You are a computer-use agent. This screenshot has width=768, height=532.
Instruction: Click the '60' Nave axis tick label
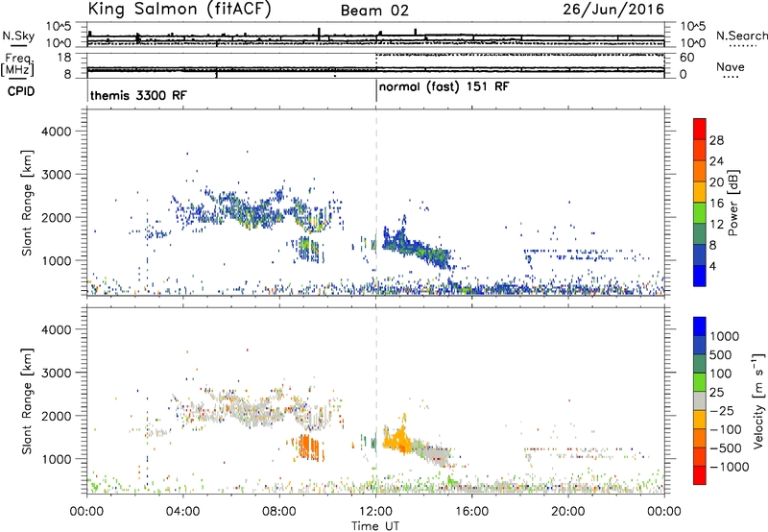click(687, 58)
